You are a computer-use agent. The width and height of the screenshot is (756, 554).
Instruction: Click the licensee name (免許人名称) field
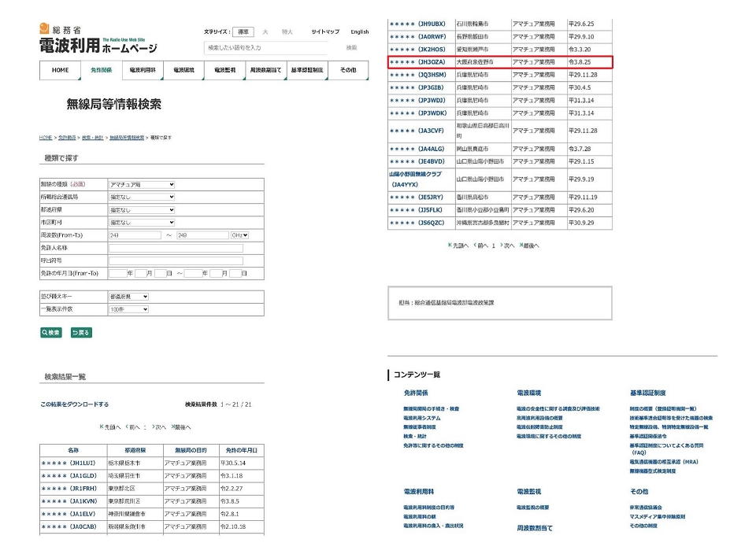(x=176, y=248)
